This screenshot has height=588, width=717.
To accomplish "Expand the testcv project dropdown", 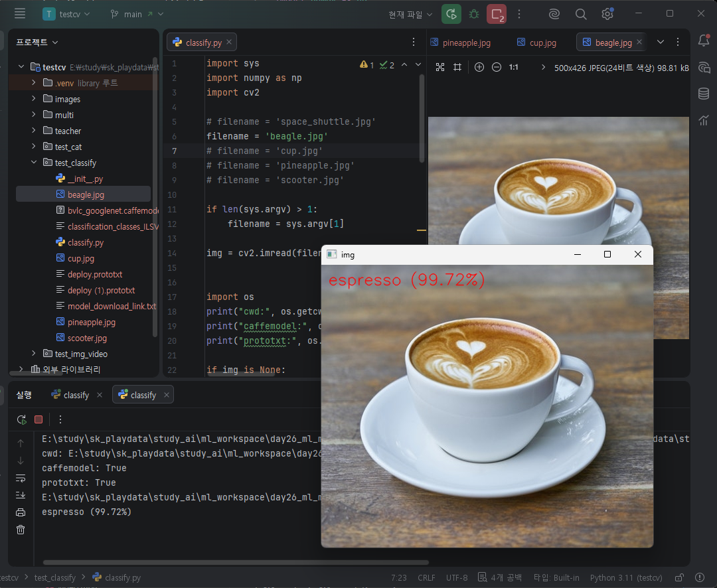I will coord(66,14).
